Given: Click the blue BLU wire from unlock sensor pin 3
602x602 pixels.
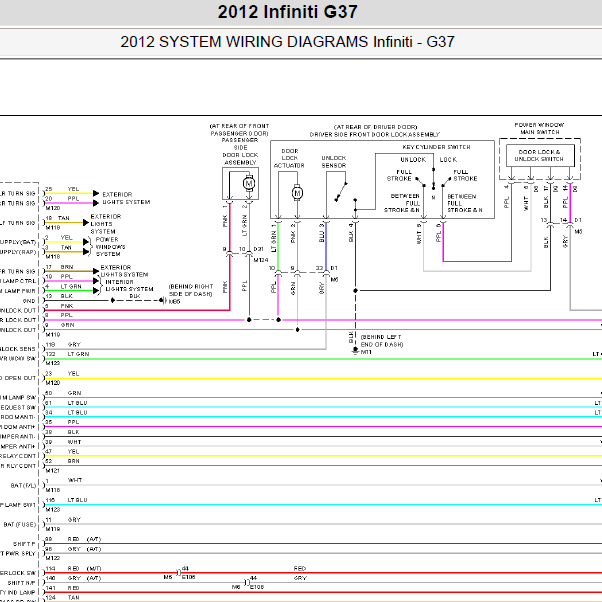Looking at the screenshot, I should [326, 246].
